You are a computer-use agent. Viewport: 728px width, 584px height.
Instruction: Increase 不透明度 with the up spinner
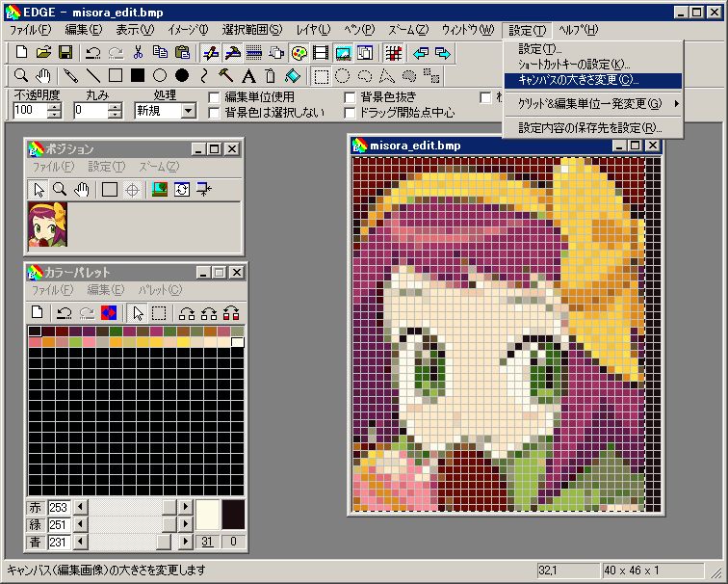click(54, 107)
